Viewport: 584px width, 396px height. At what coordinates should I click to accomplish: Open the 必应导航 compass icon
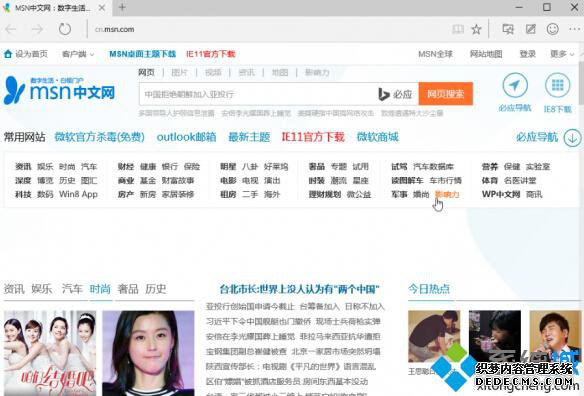[x=515, y=86]
